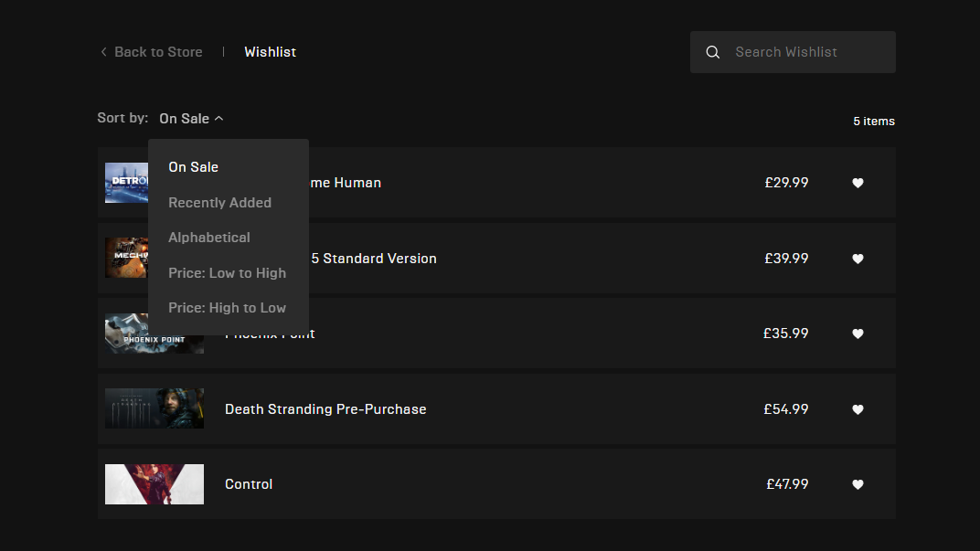Focus the Search Wishlist input field
The width and height of the screenshot is (980, 551).
point(793,52)
